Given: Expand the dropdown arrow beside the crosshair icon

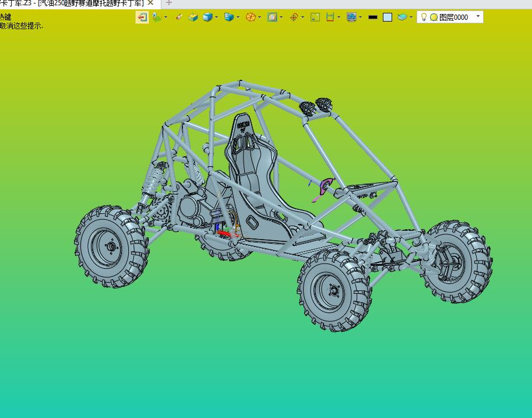Looking at the screenshot, I should pyautogui.click(x=303, y=17).
